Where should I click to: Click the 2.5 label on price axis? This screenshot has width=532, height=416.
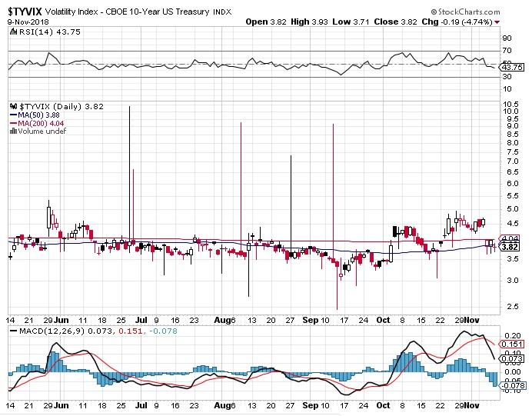(x=513, y=306)
